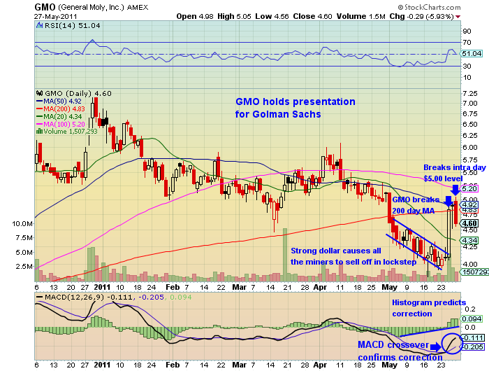489x371 pixels.
Task: Click the Volume 1.5M header value
Action: click(x=361, y=16)
